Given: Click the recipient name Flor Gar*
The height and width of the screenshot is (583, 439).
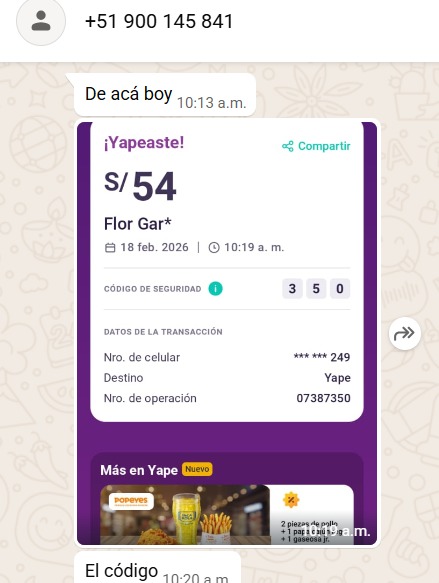Looking at the screenshot, I should point(138,224).
